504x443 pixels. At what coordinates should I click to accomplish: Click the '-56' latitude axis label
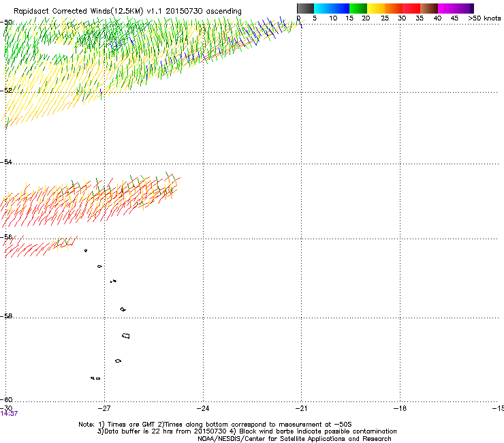pos(6,236)
